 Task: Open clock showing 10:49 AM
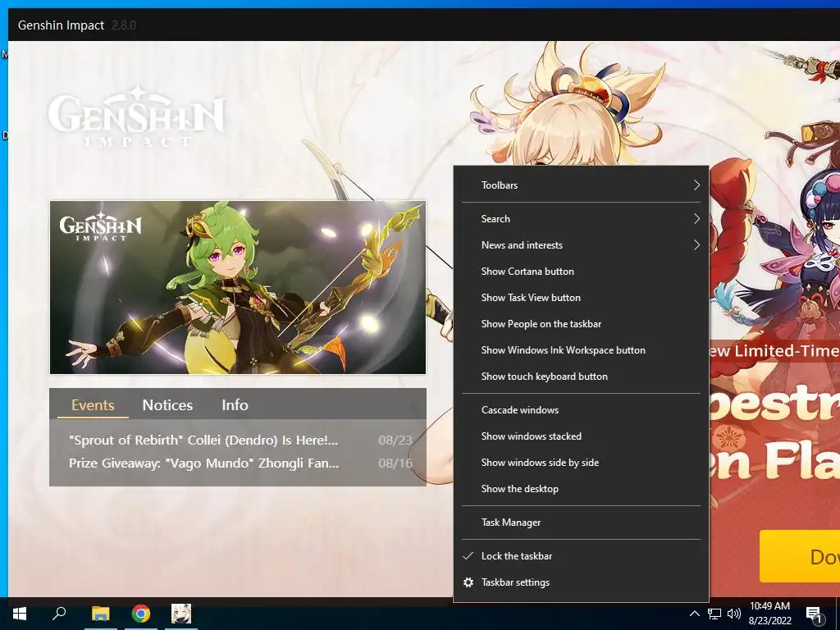pos(769,606)
